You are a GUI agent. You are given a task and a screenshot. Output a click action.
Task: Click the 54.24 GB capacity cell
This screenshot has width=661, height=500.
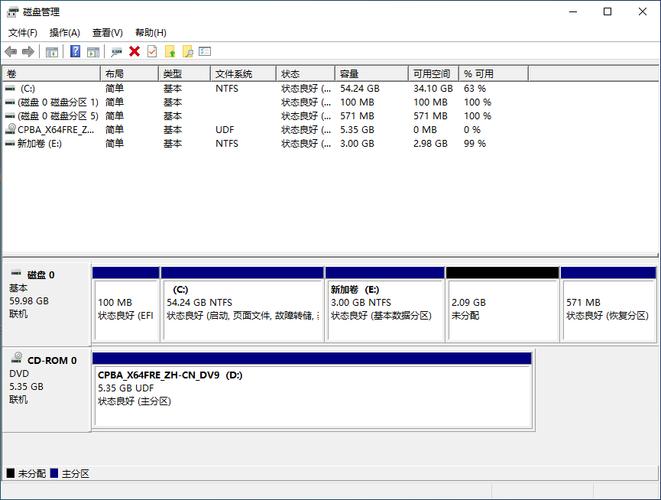click(360, 89)
